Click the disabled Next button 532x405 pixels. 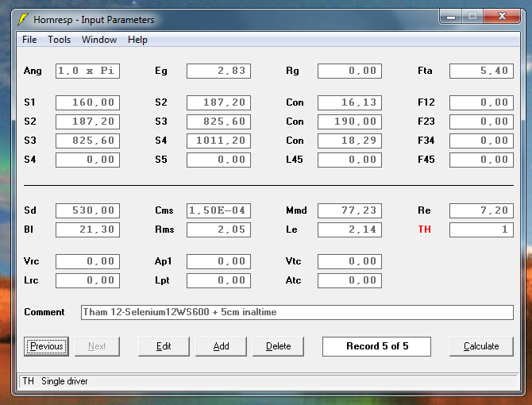97,346
